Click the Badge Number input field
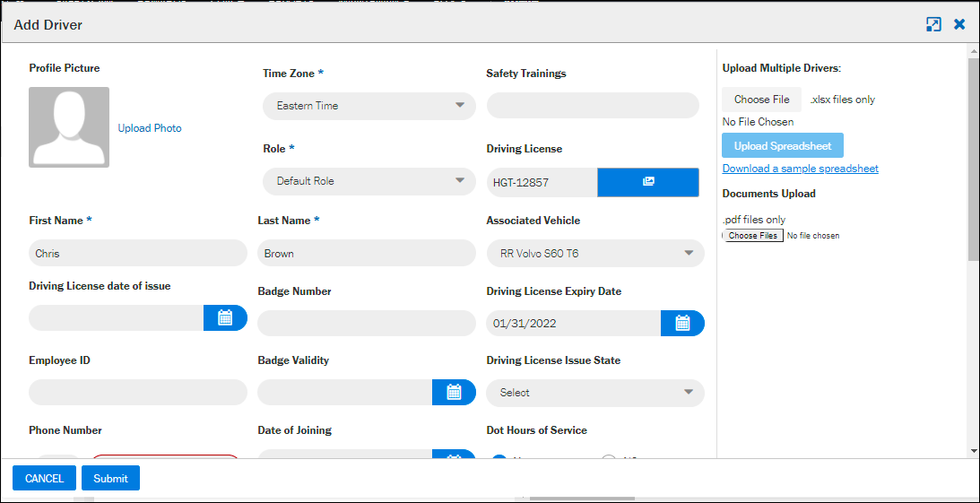This screenshot has width=980, height=503. click(x=367, y=323)
